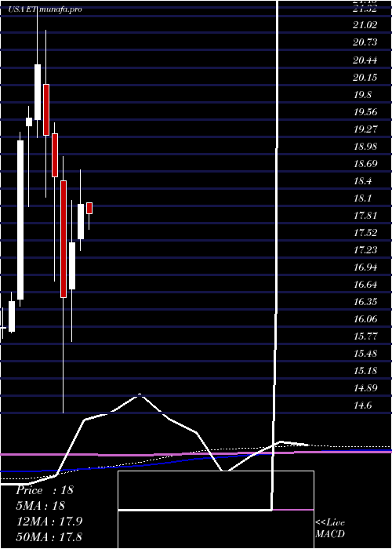Click the 50MA : 17.8 readout

click(49, 536)
